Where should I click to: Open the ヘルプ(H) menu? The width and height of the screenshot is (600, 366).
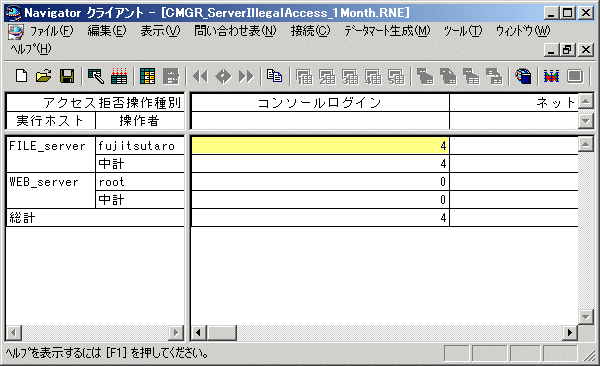tap(31, 49)
